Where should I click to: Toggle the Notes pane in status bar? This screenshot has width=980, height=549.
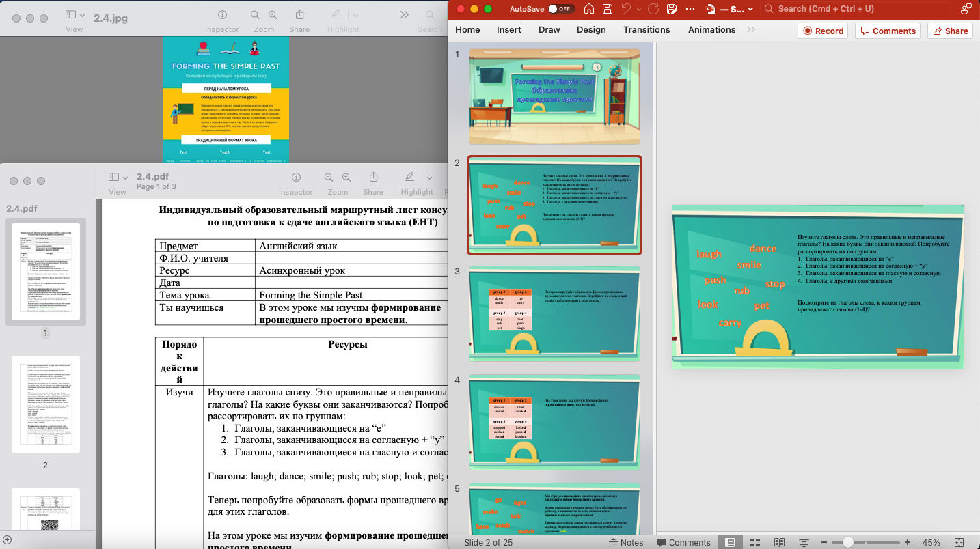tap(625, 542)
